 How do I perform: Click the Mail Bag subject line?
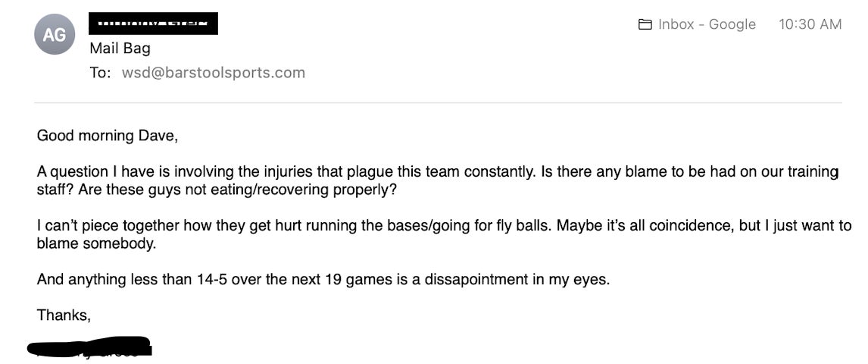pos(120,49)
